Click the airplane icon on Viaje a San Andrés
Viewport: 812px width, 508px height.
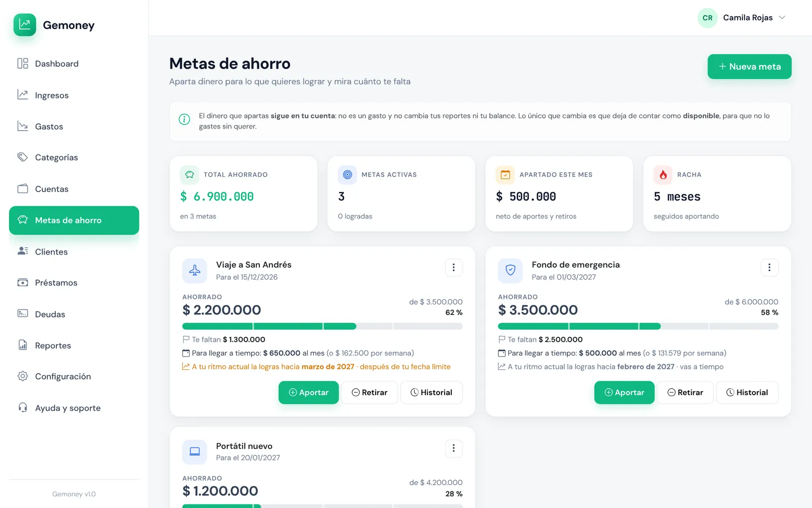tap(194, 270)
